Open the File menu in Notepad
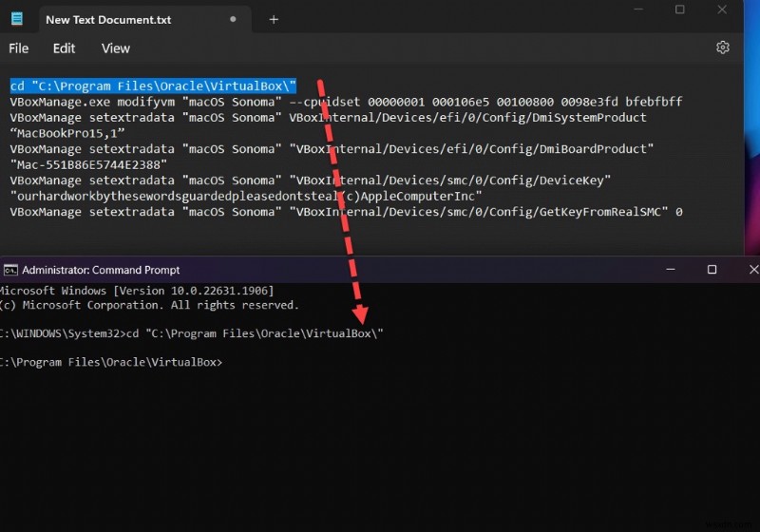The width and height of the screenshot is (760, 532). click(x=18, y=48)
